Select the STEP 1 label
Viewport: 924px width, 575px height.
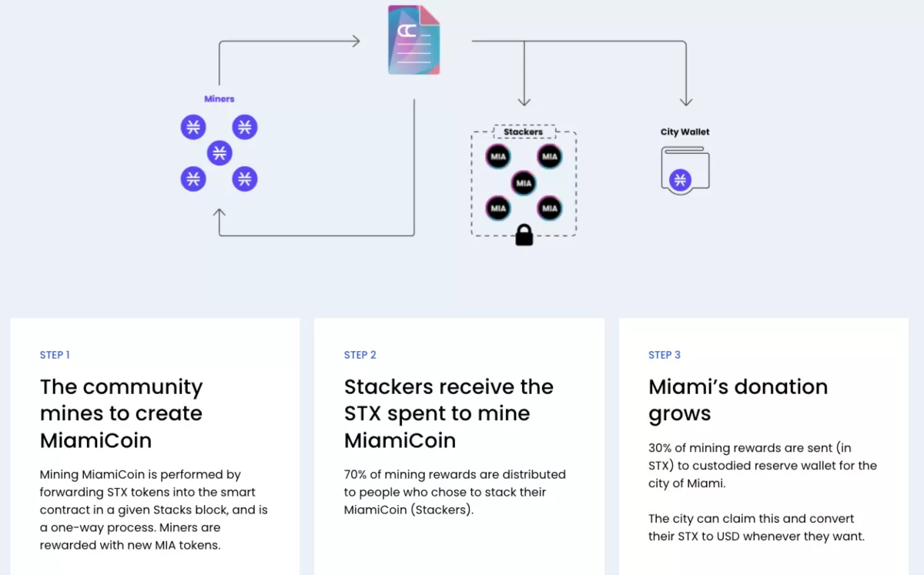point(55,355)
